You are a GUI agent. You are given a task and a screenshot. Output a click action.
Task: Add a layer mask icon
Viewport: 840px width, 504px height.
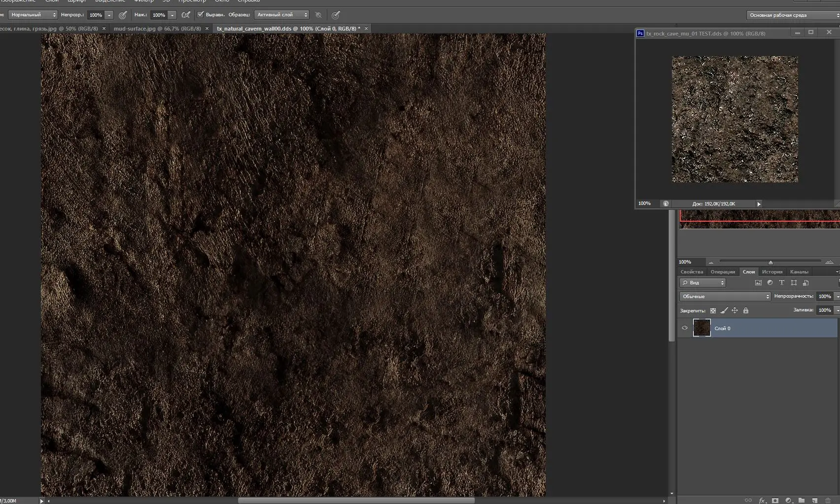pyautogui.click(x=775, y=500)
